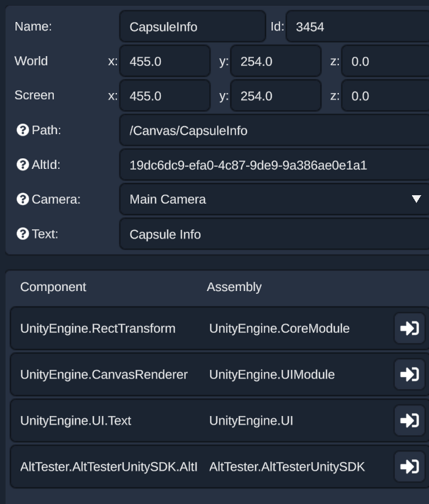Click the help icon next to AltId
The width and height of the screenshot is (429, 504).
(22, 165)
